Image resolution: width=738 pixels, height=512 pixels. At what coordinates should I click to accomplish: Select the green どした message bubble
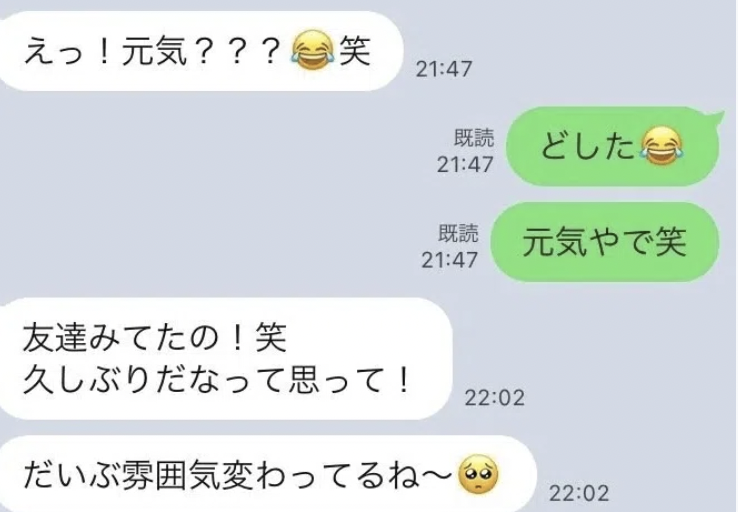point(613,146)
